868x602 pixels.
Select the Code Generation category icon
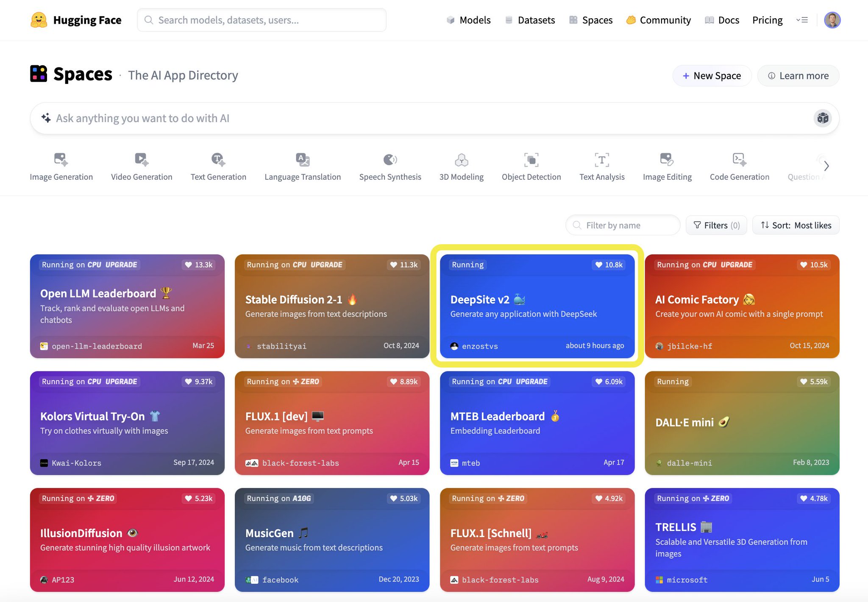pos(740,160)
